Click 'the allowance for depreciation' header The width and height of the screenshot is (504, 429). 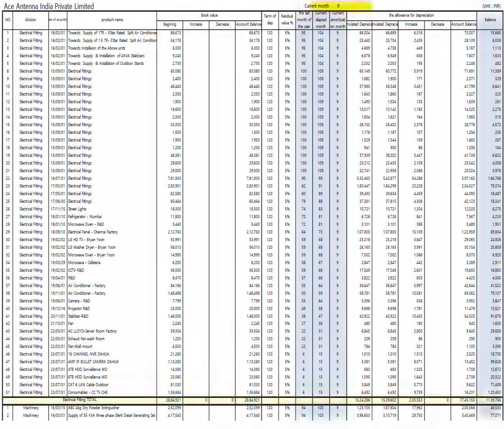(411, 15)
